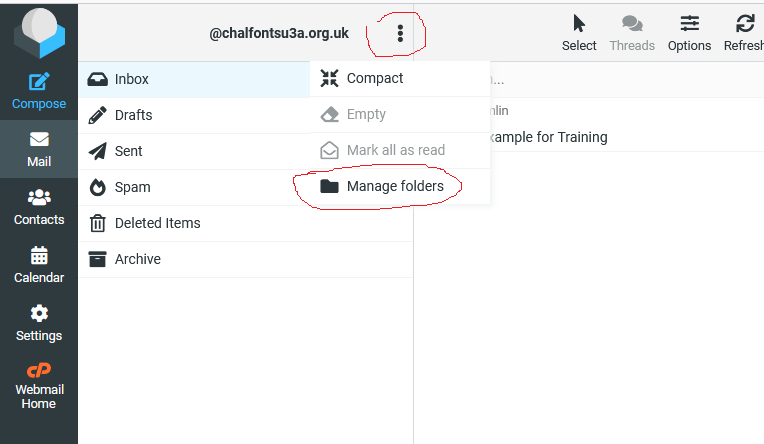Select Manage folders menu entry
The height and width of the screenshot is (444, 764).
point(394,186)
